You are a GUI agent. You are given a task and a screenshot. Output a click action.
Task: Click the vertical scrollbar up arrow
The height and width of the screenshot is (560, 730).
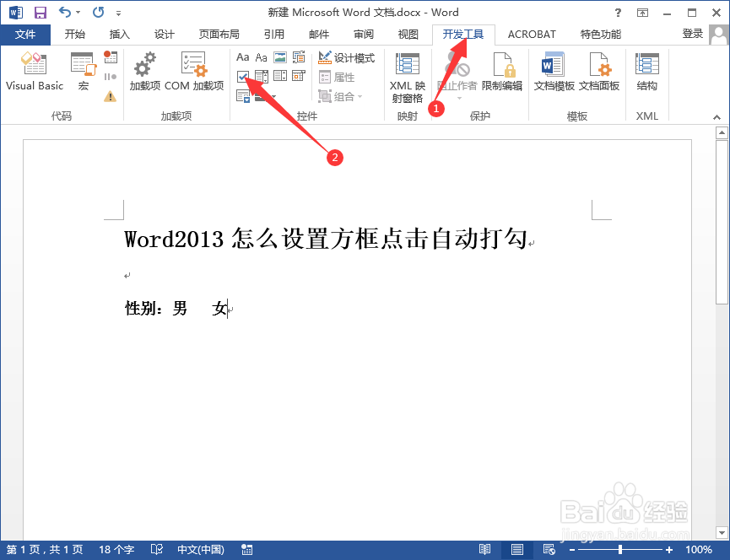point(722,132)
